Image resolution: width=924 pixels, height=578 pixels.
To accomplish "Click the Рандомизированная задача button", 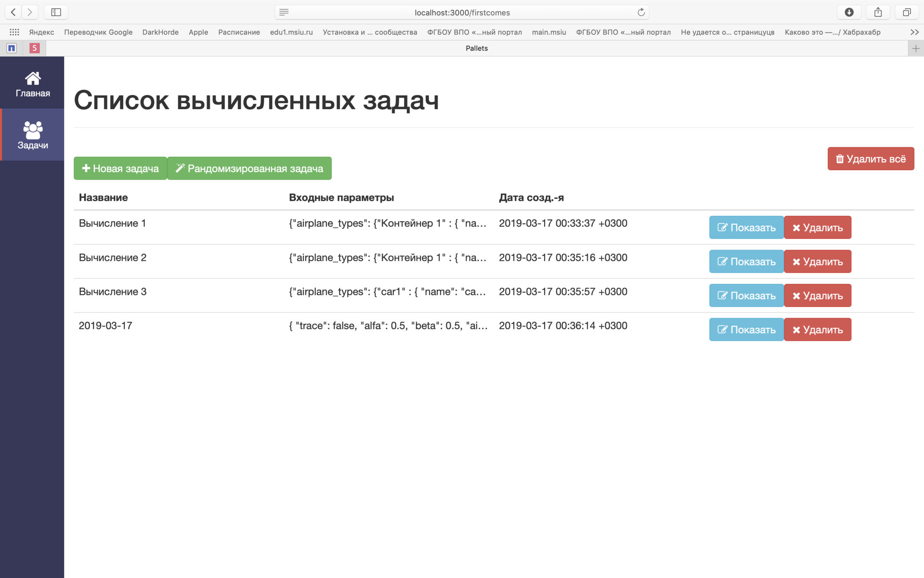I will (249, 168).
